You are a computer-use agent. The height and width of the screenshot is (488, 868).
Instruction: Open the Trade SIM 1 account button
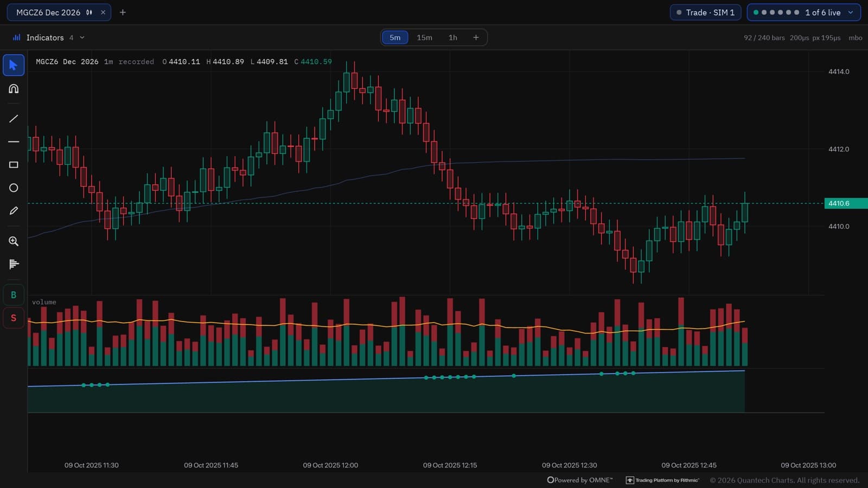click(705, 12)
